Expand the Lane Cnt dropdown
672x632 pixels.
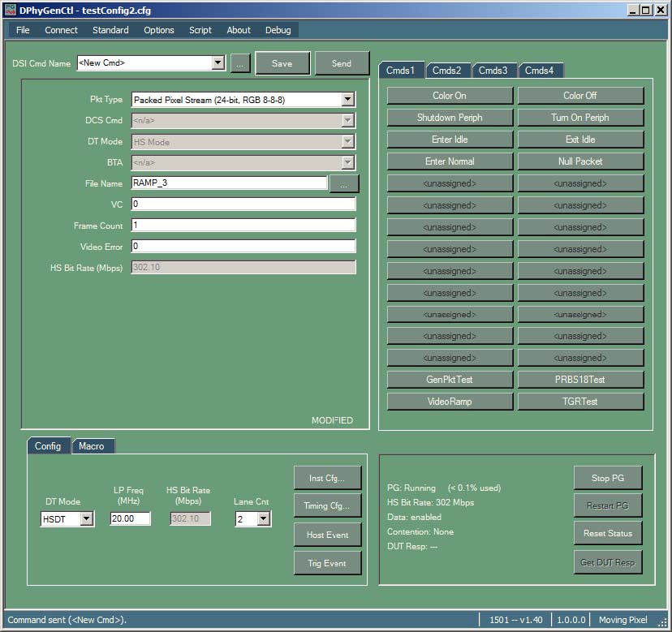pos(264,519)
